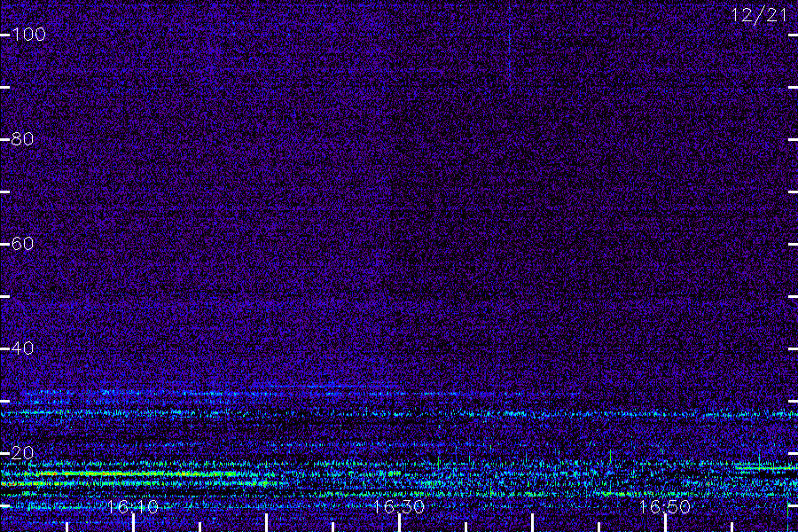Click the 16:50 time axis label
The image size is (798, 532).
pyautogui.click(x=665, y=506)
